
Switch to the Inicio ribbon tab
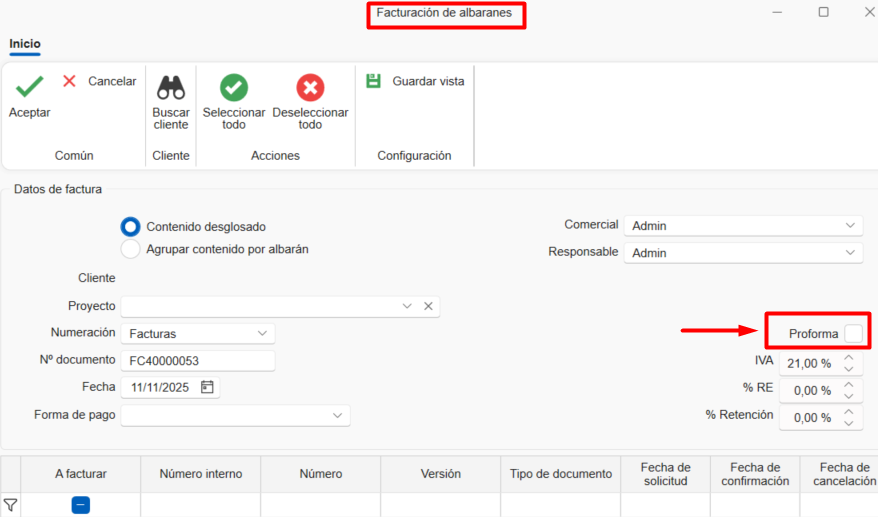25,44
